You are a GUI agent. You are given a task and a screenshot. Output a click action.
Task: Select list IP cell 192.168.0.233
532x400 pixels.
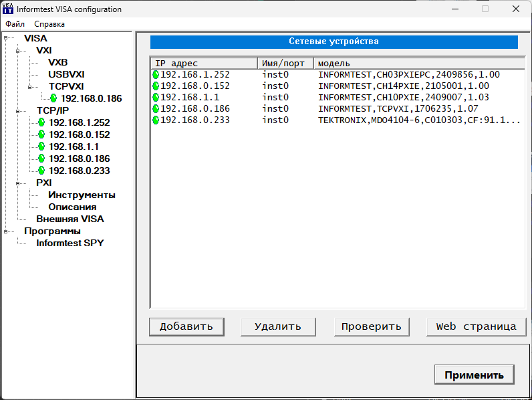coord(195,120)
